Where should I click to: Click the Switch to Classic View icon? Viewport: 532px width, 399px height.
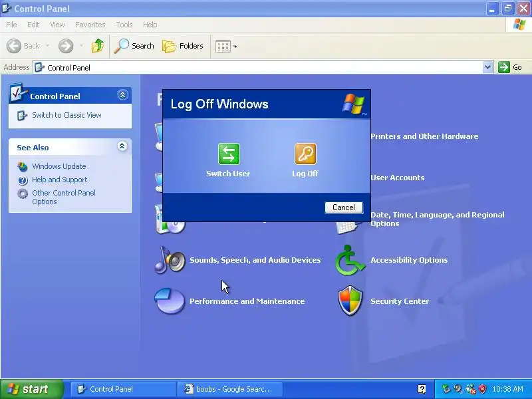[x=22, y=115]
